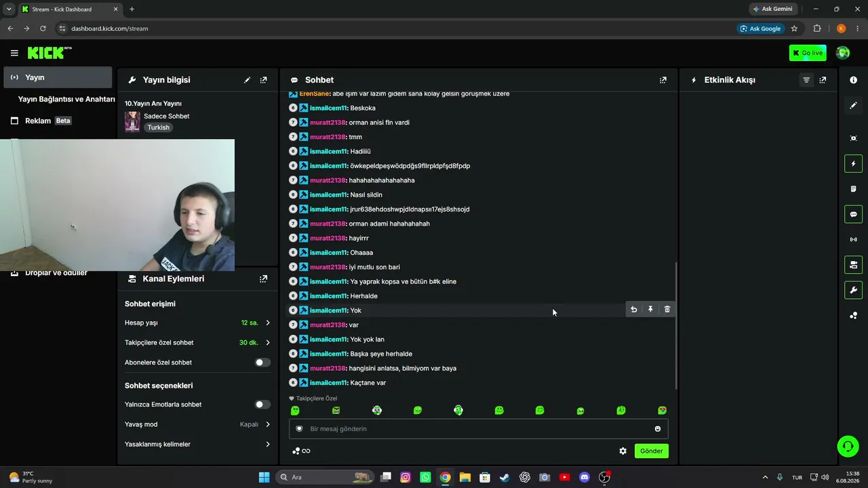Toggle Abonelere özel sohbet switch
The width and height of the screenshot is (868, 488).
click(262, 363)
